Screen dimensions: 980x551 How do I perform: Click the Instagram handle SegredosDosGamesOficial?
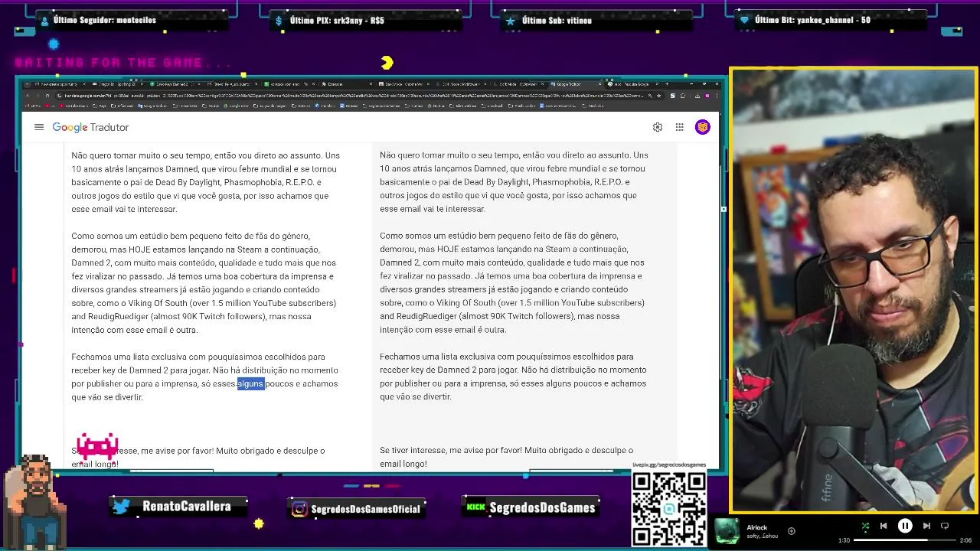point(367,508)
